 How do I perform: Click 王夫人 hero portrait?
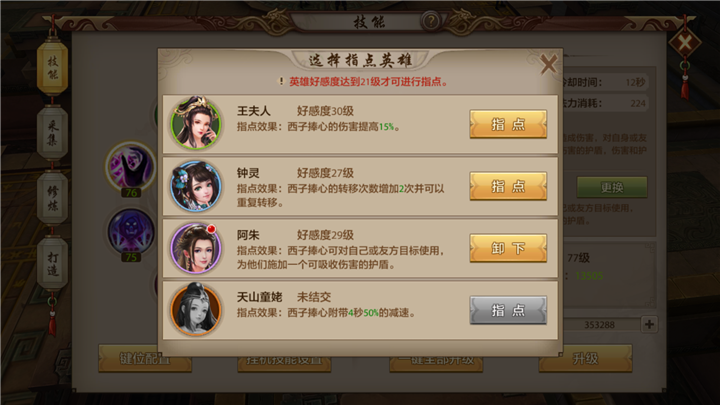click(x=196, y=123)
